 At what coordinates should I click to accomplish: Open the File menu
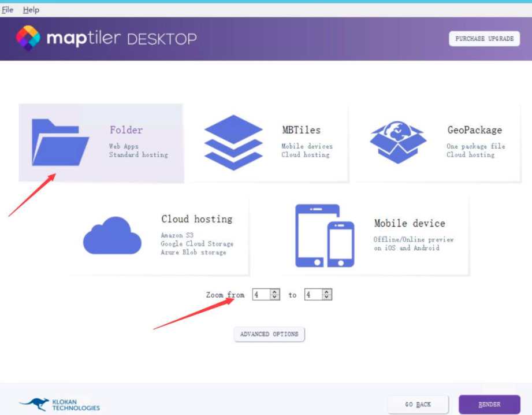(x=8, y=10)
